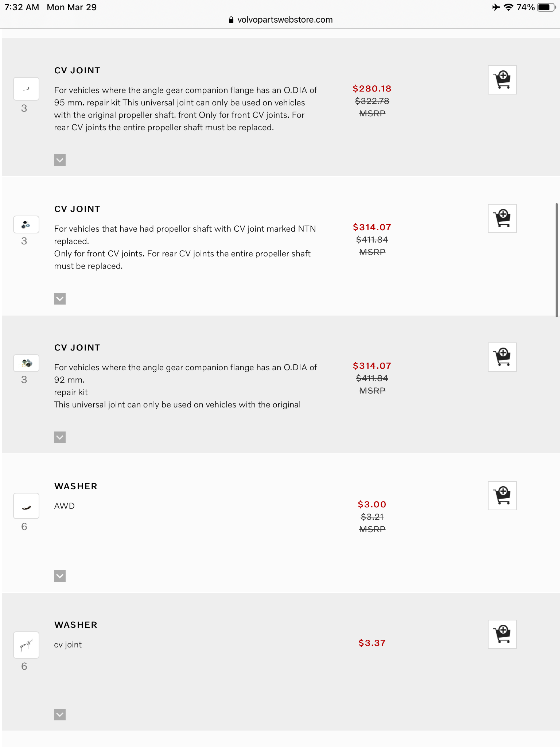Open thumbnail of NTN CV joint
560x747 pixels.
[x=26, y=225]
